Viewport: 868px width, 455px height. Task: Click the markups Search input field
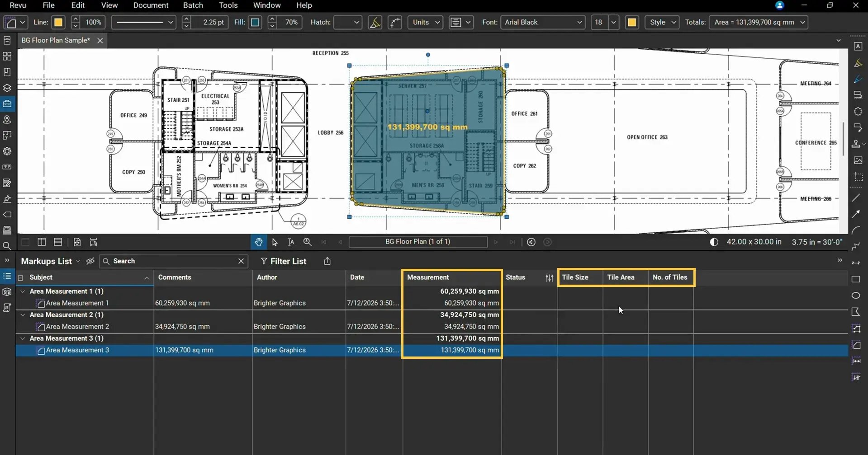[x=174, y=261]
